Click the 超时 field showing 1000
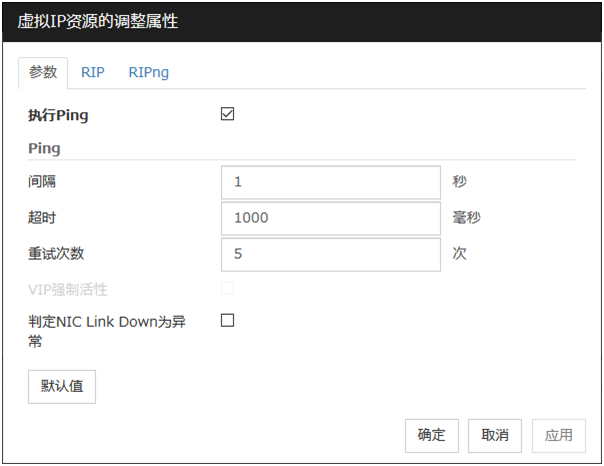Viewport: 604px width, 466px height. click(330, 218)
